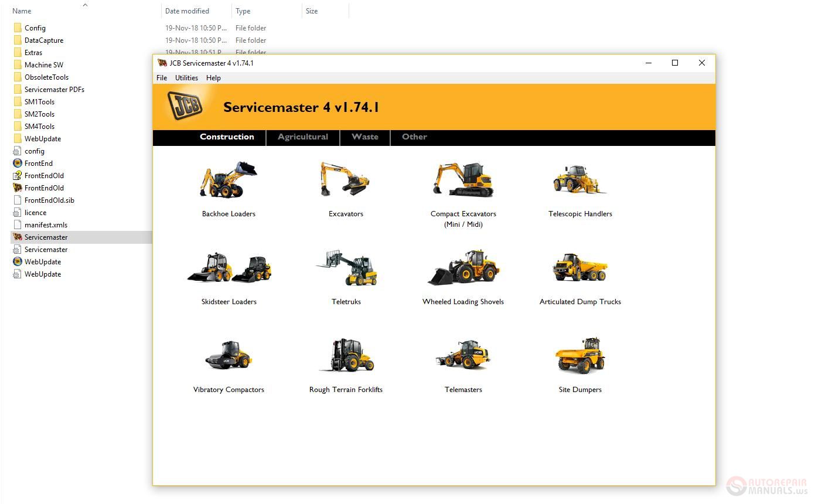The width and height of the screenshot is (815, 504).
Task: Click the Excavators text label
Action: coord(346,214)
